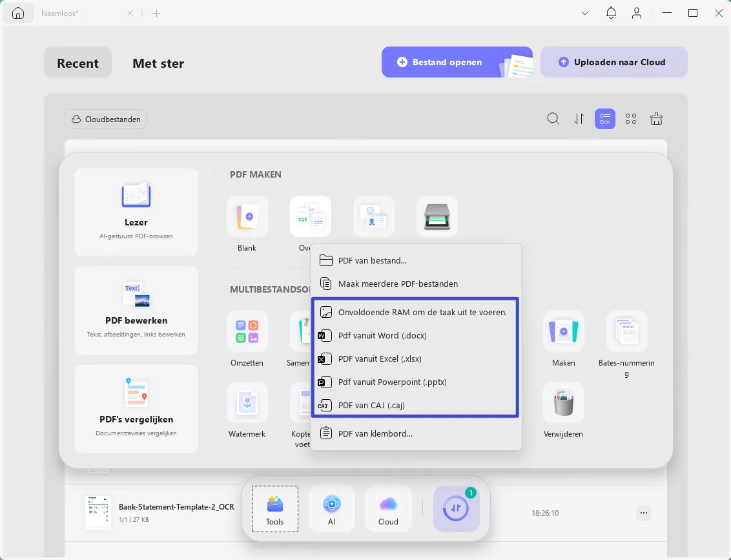The image size is (731, 560).
Task: Click the Bestand openen button
Action: coord(457,62)
